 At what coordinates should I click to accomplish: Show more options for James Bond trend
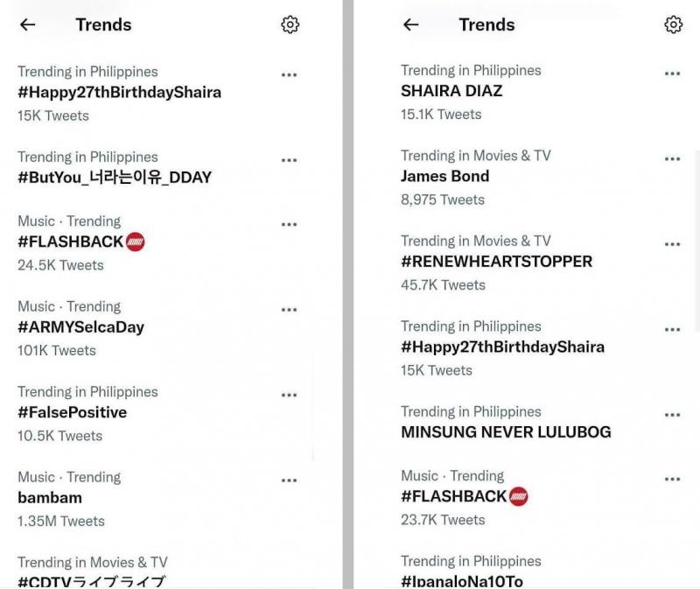672,159
